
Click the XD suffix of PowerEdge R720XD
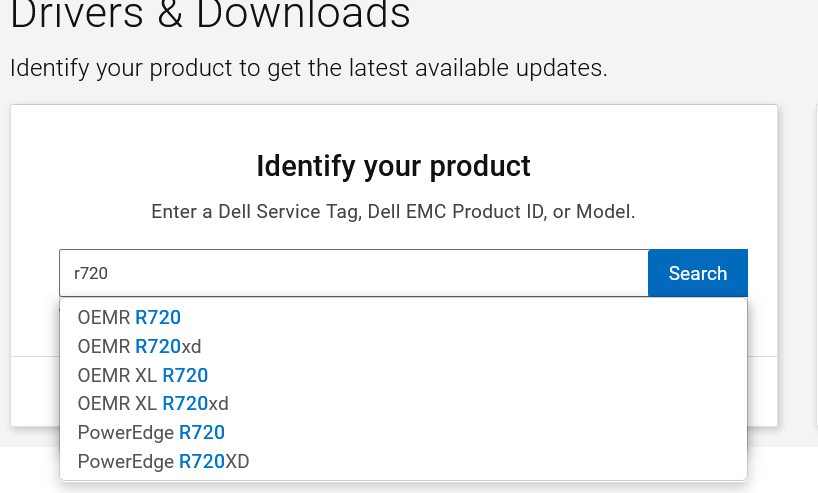pos(237,461)
